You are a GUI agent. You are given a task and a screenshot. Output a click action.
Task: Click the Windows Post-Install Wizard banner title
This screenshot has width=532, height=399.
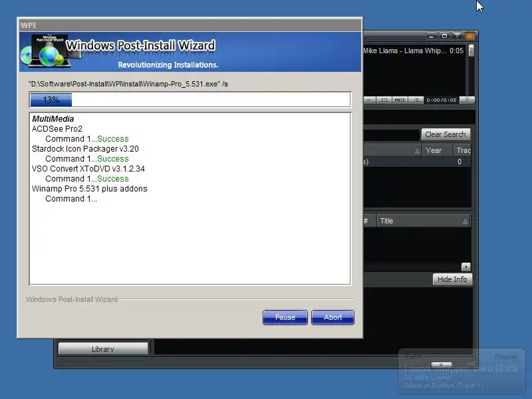tap(140, 45)
